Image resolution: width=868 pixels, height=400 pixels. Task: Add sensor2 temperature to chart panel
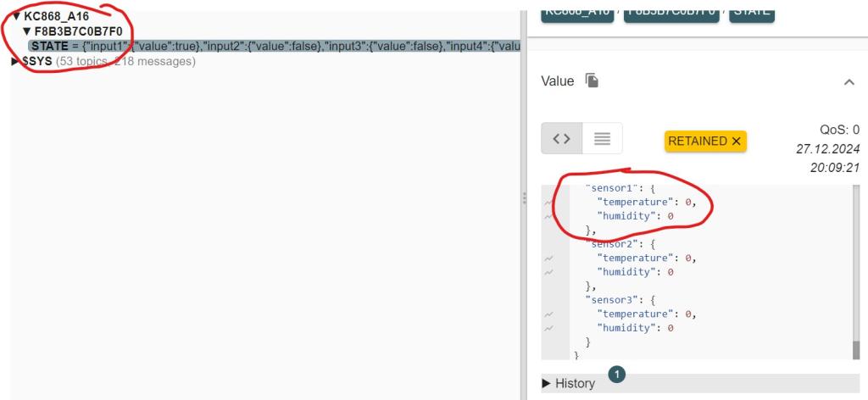(549, 258)
